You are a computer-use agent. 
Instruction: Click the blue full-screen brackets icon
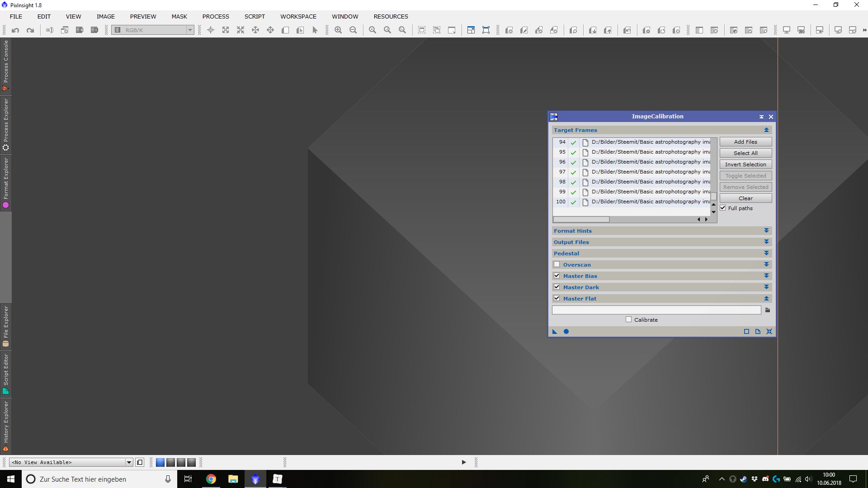point(486,30)
